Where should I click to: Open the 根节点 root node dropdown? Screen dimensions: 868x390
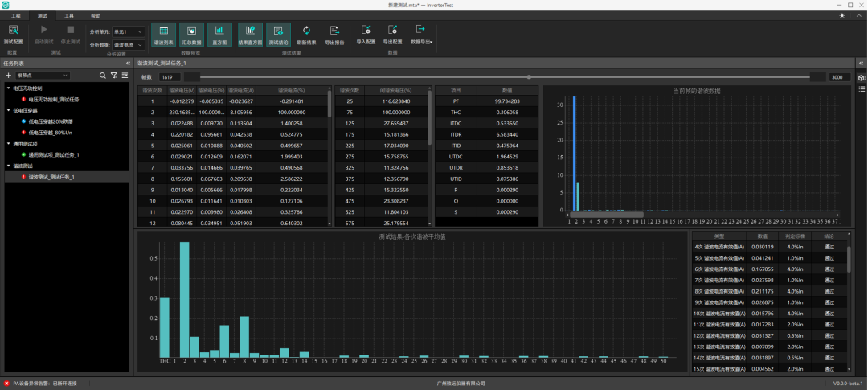43,76
